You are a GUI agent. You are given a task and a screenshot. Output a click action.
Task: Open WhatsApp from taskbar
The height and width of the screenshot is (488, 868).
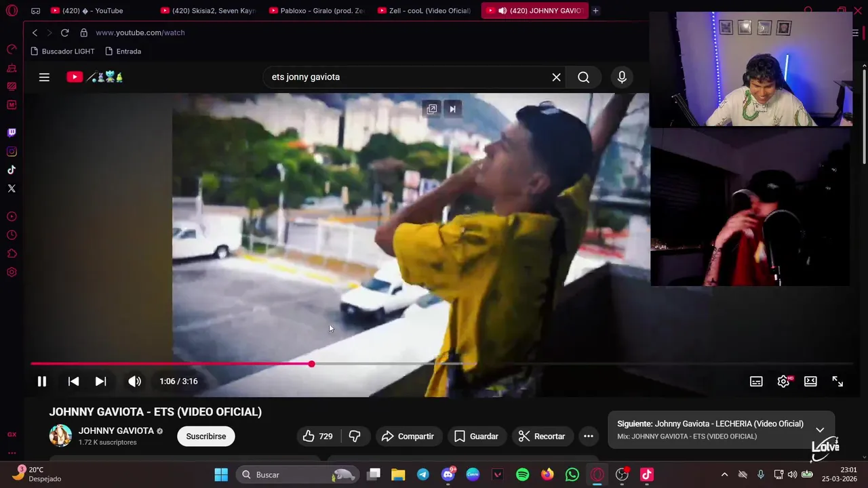pos(572,474)
